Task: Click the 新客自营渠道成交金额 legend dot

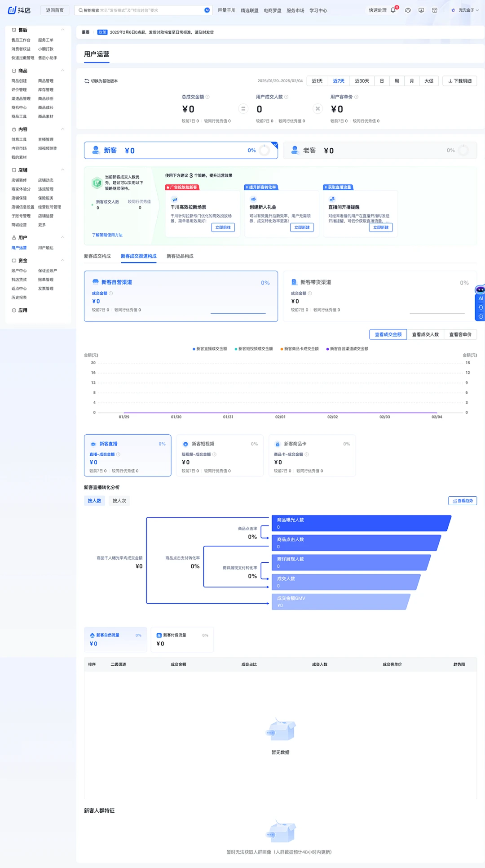Action: [x=327, y=349]
